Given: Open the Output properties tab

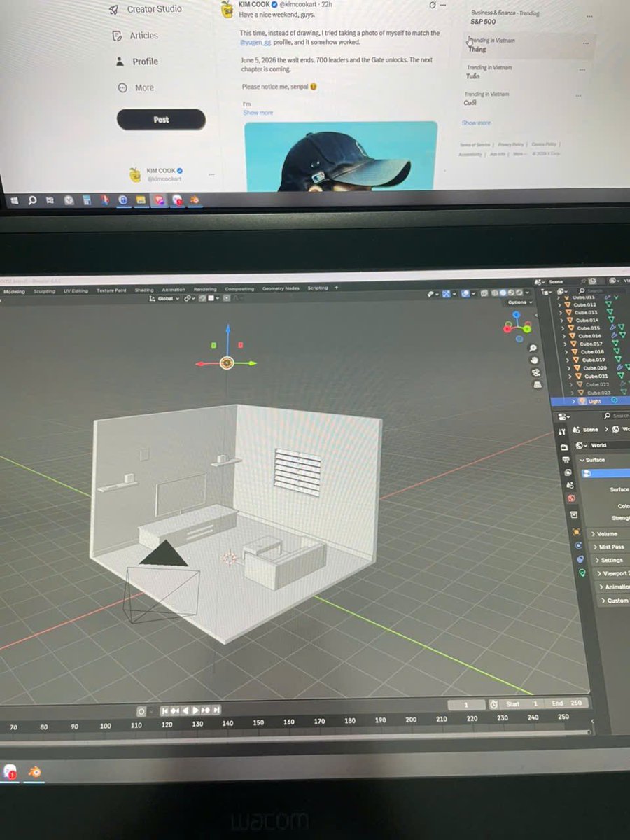Looking at the screenshot, I should click(566, 460).
